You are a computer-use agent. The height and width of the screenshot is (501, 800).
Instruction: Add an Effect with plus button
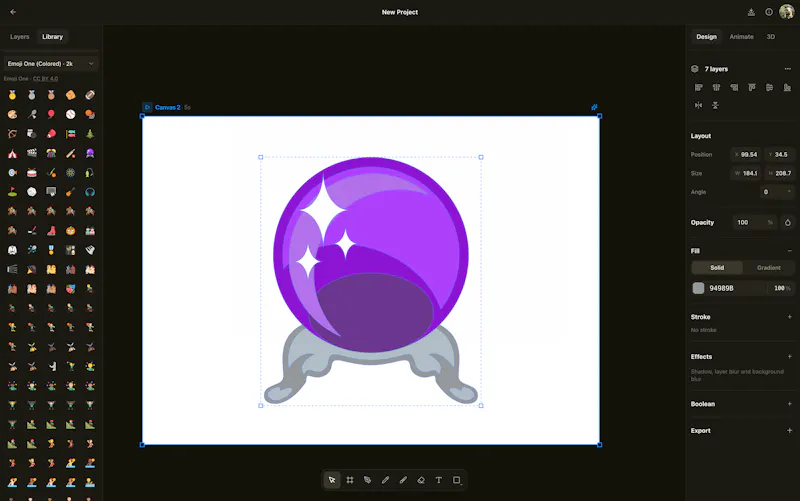[x=789, y=357]
